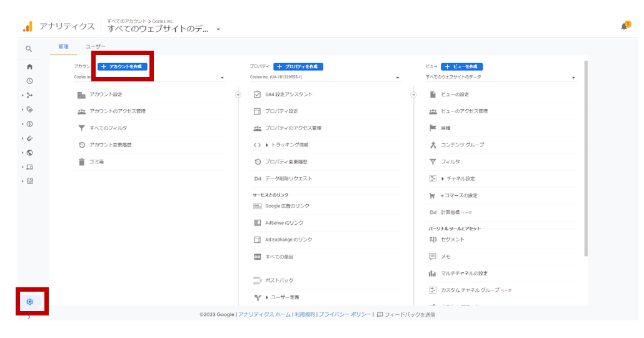Viewport: 644px width, 338px height.
Task: Open the account selector dropdown Cozies inc.
Action: [x=149, y=78]
